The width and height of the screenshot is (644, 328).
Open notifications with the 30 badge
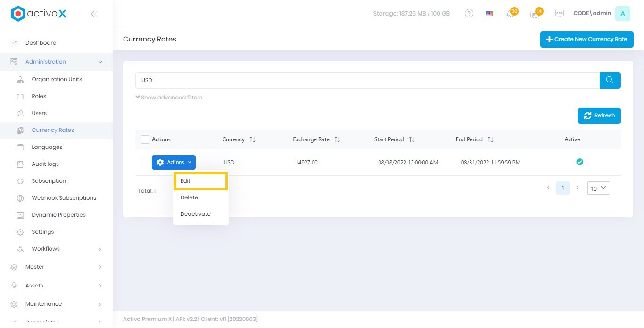tap(510, 14)
